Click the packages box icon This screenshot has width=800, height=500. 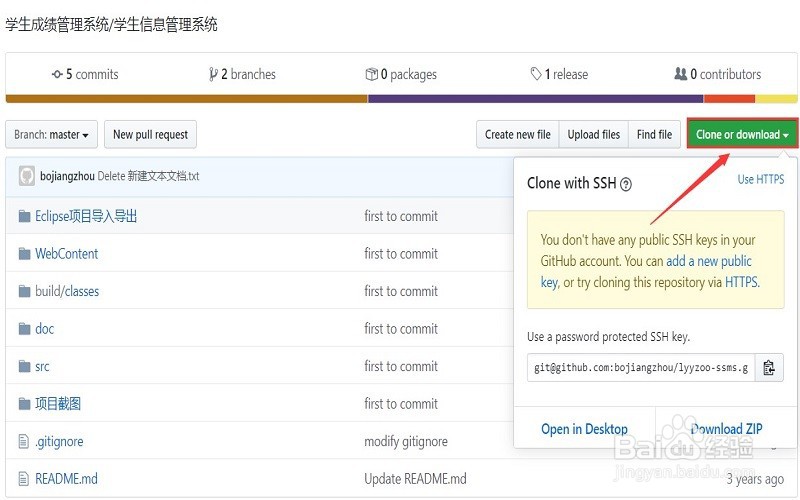click(x=371, y=74)
